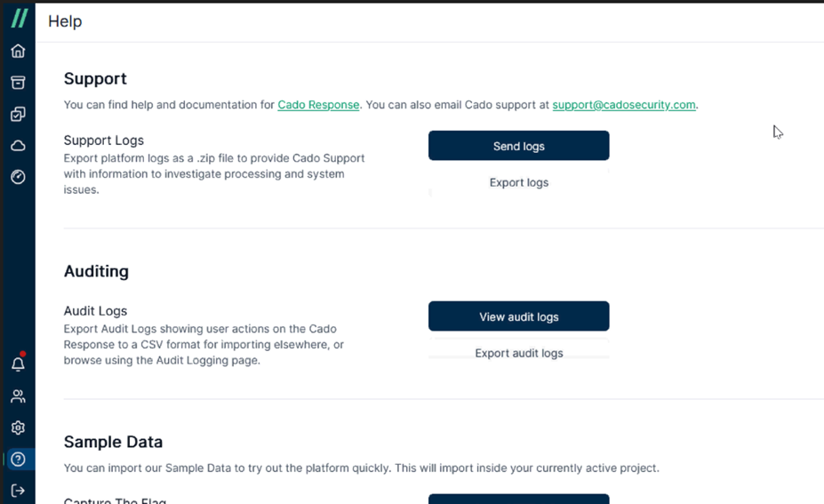
Task: Click the support@cadosecurity.com email link
Action: [624, 105]
